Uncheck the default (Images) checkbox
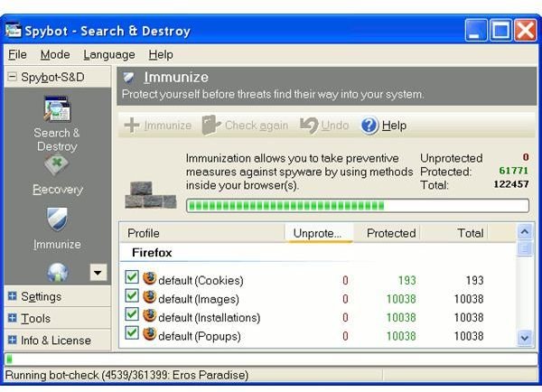Viewport: 542px width, 392px height. click(132, 296)
